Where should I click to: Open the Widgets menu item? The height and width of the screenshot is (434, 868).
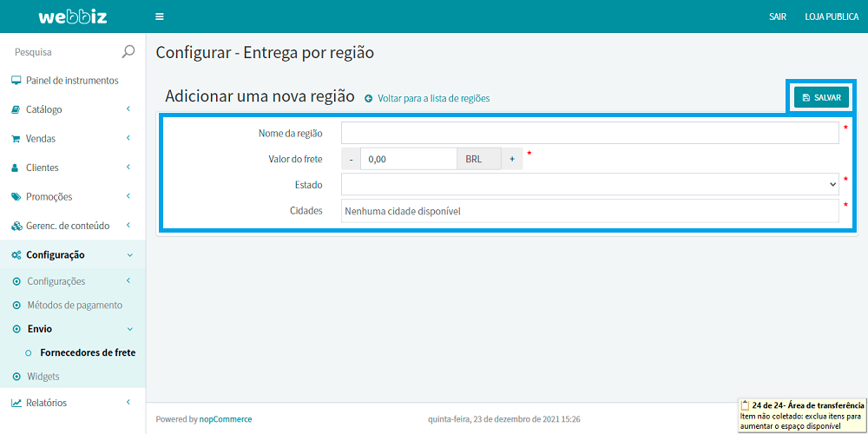tap(43, 377)
